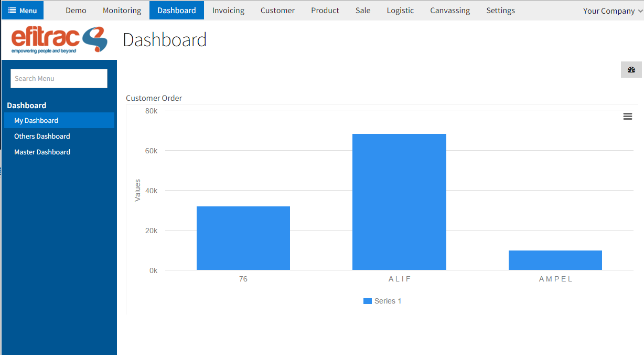Open the Sale menu
This screenshot has width=644, height=355.
(x=363, y=11)
